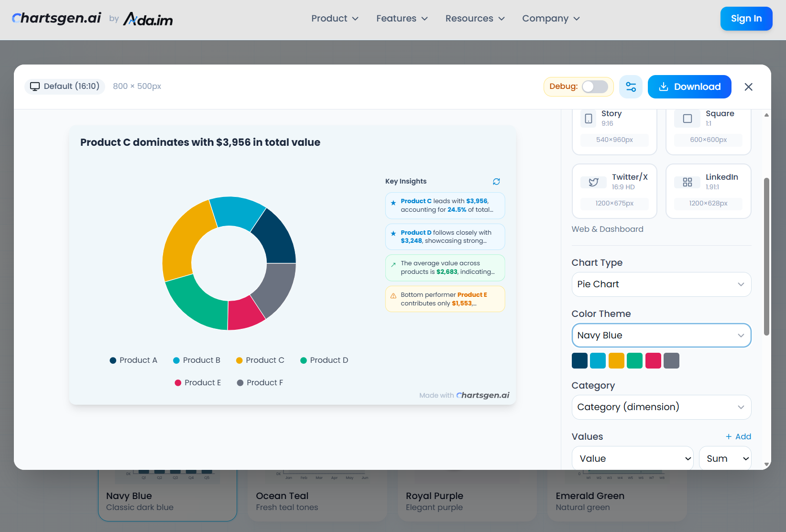Open the Resources navigation menu
This screenshot has height=532, width=786.
[x=475, y=19]
